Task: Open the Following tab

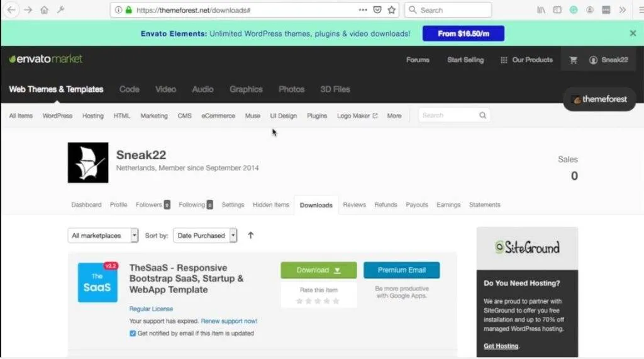Action: tap(196, 204)
